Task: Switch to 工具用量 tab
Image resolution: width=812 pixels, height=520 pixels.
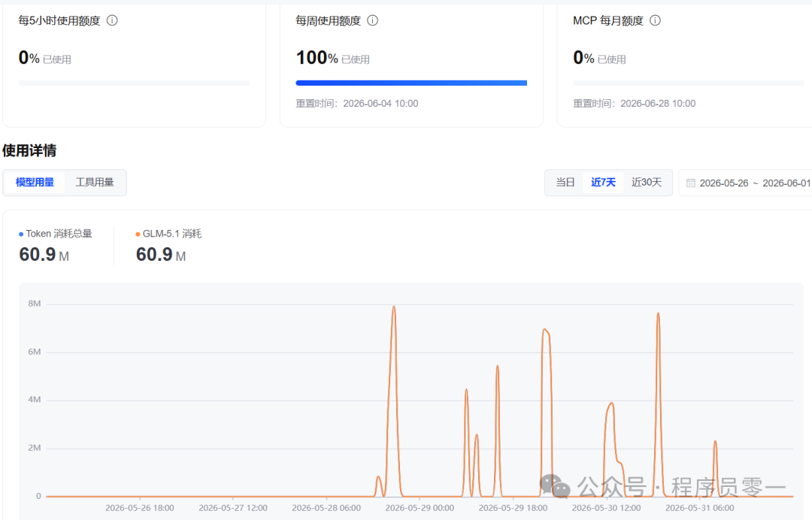Action: pos(95,183)
